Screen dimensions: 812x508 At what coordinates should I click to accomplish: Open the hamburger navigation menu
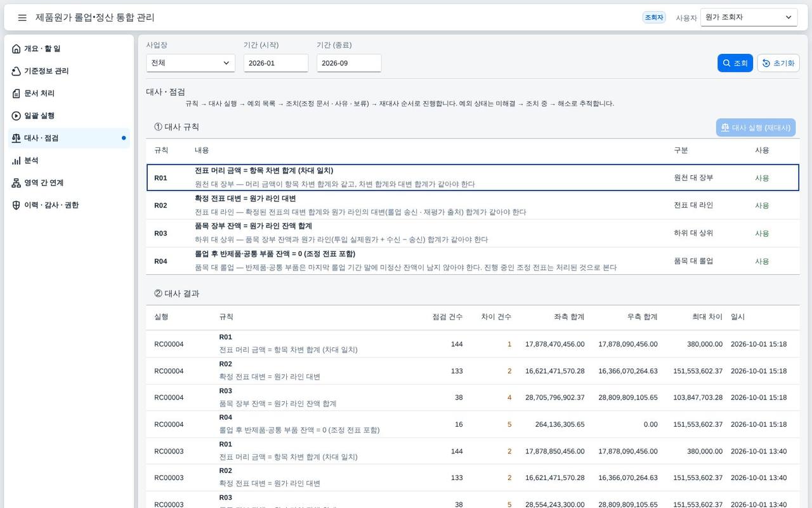(22, 18)
